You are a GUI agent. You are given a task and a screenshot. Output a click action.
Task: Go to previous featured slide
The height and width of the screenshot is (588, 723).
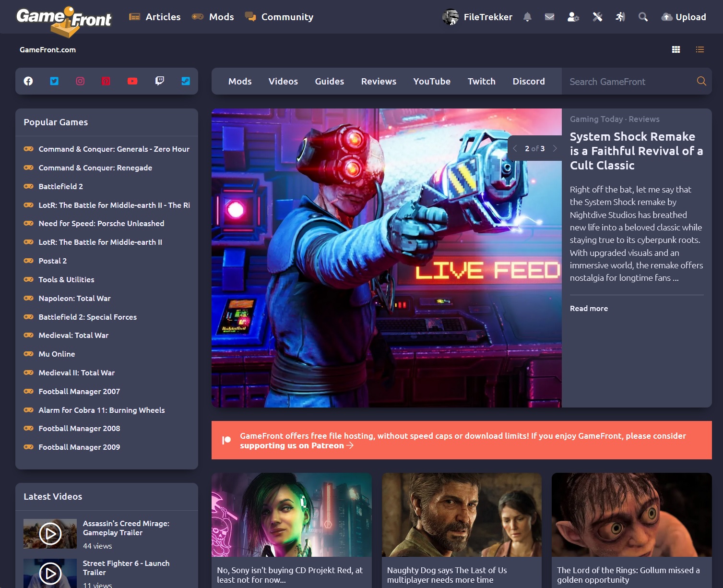click(515, 148)
